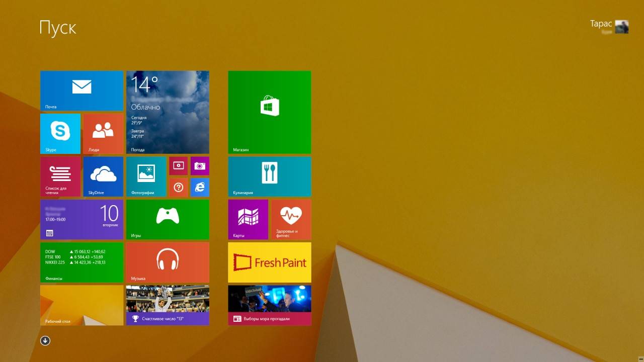Launch the Skype tile
The image size is (644, 362).
(60, 133)
